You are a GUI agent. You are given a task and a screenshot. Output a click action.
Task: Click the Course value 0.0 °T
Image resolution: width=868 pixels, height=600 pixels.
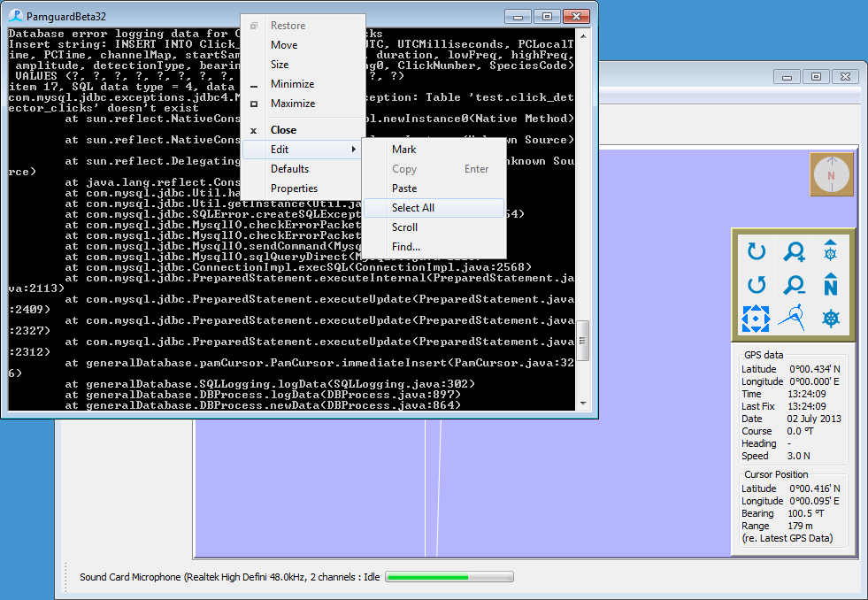click(800, 431)
